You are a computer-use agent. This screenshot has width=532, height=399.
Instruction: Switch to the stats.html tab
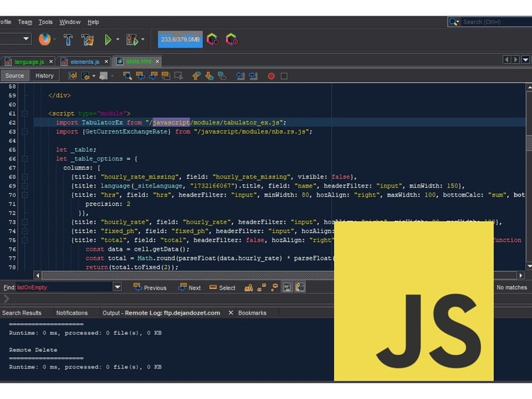[139, 62]
